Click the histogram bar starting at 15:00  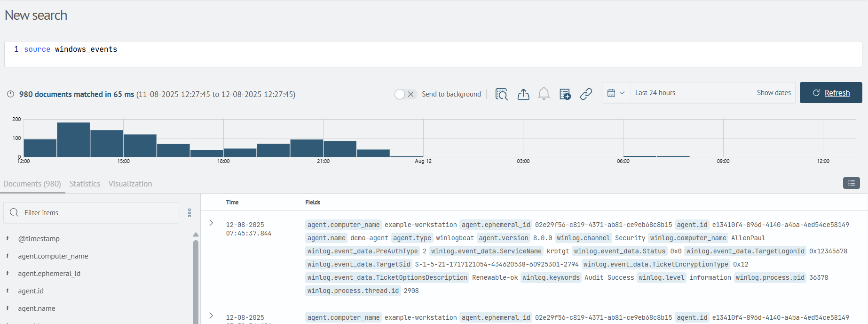[140, 146]
